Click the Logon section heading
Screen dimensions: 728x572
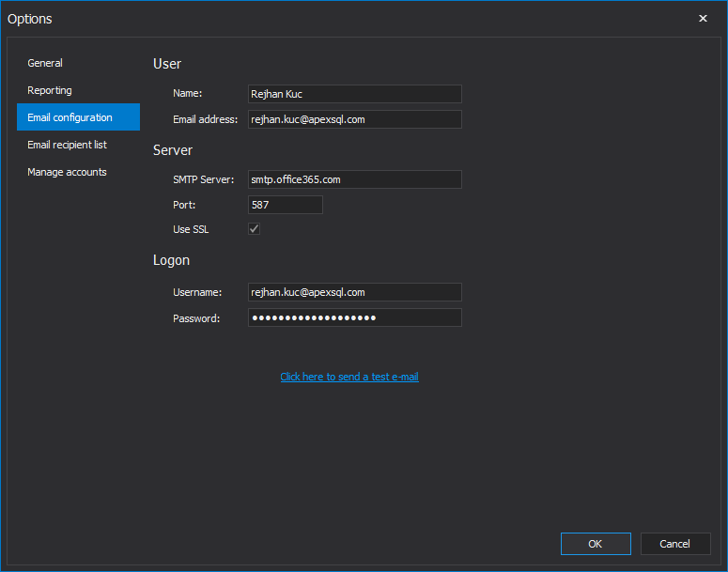click(171, 260)
